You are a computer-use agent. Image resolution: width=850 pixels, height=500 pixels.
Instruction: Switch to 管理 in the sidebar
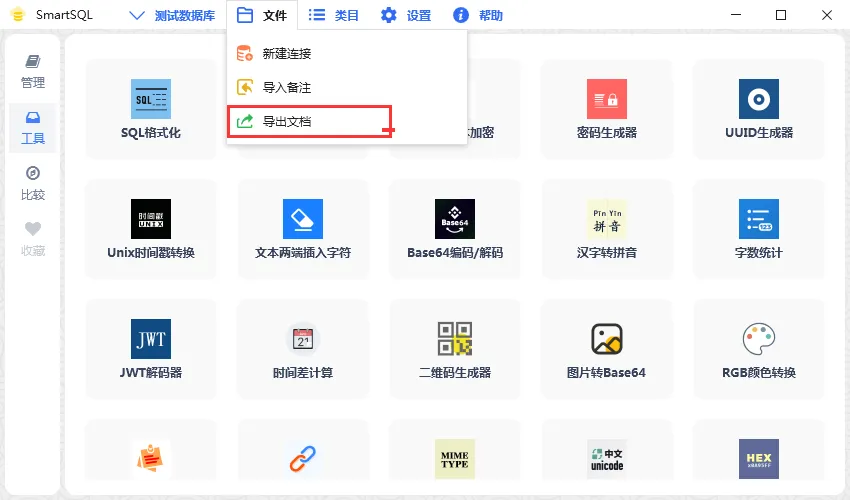[33, 71]
